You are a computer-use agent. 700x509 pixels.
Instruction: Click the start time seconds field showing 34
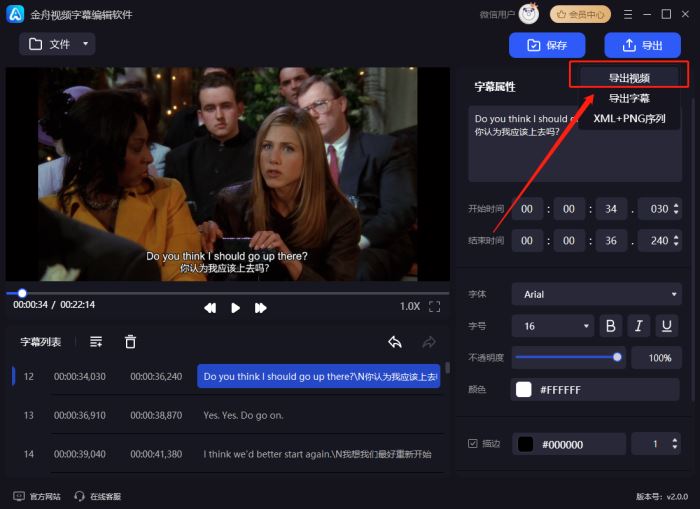click(611, 209)
